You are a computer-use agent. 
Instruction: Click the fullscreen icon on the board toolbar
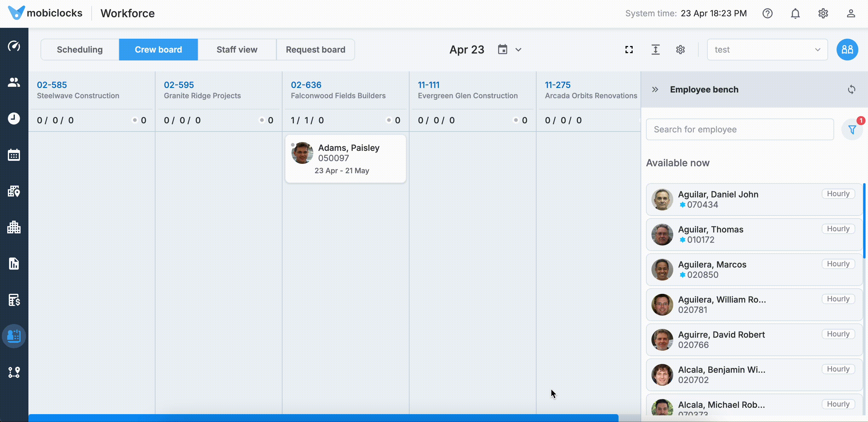[629, 50]
